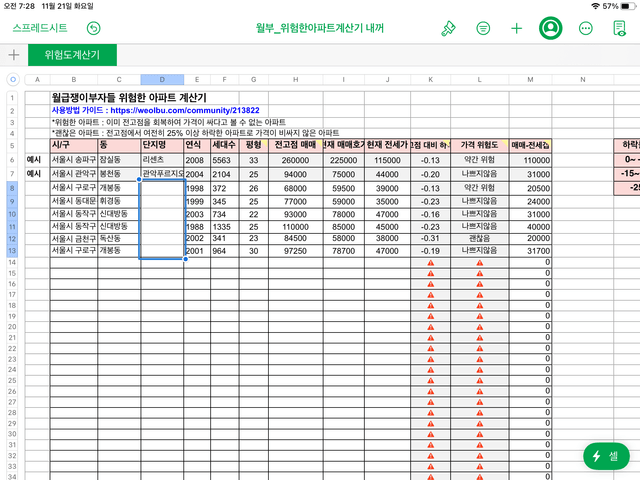Select the 전고점 매매 header cell
Screen dimensions: 640x480
[x=296, y=145]
